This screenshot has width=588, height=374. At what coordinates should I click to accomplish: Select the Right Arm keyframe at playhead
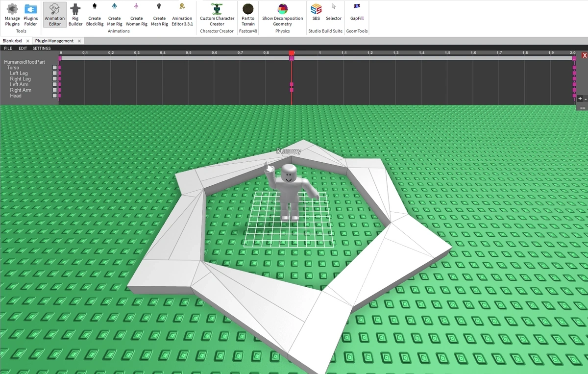(292, 90)
